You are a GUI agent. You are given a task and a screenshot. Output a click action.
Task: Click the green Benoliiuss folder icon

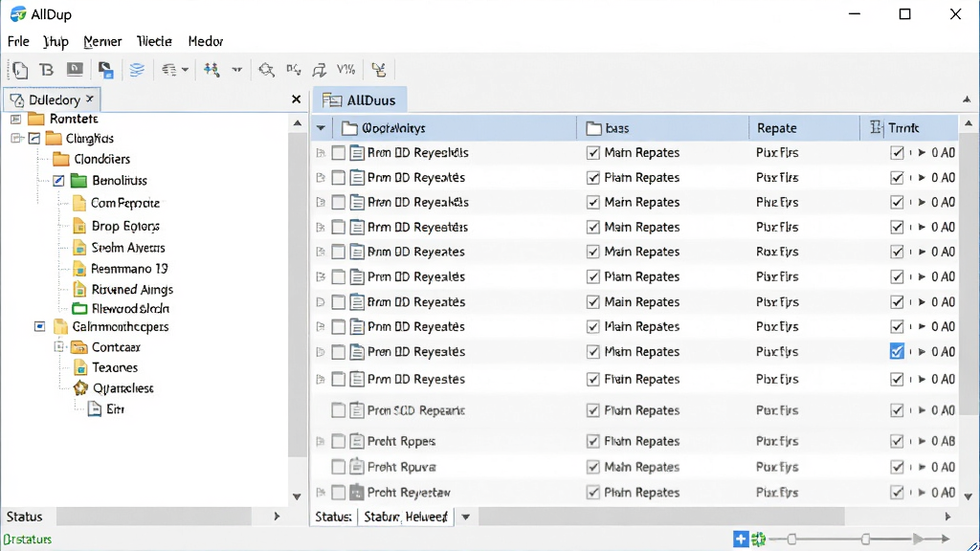78,181
